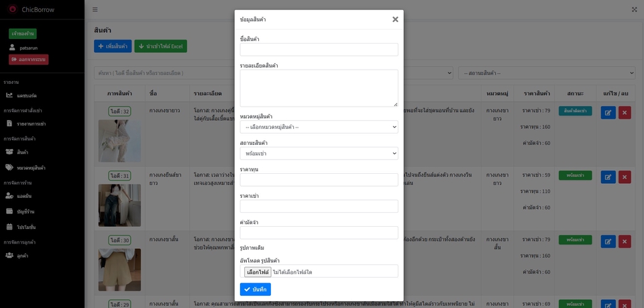Click เลือกไฟล์ file chooser button
This screenshot has height=308, width=644.
[x=258, y=272]
